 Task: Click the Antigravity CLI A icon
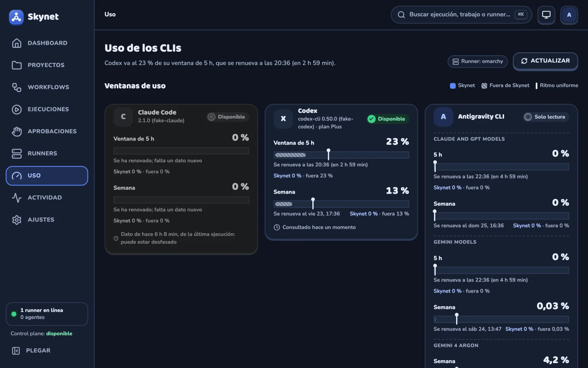tap(443, 117)
